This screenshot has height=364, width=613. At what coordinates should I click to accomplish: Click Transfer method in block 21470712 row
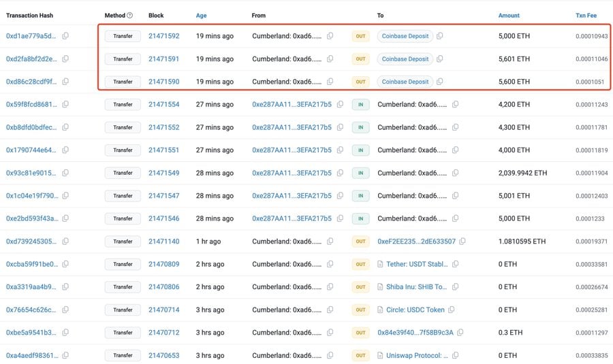point(123,333)
